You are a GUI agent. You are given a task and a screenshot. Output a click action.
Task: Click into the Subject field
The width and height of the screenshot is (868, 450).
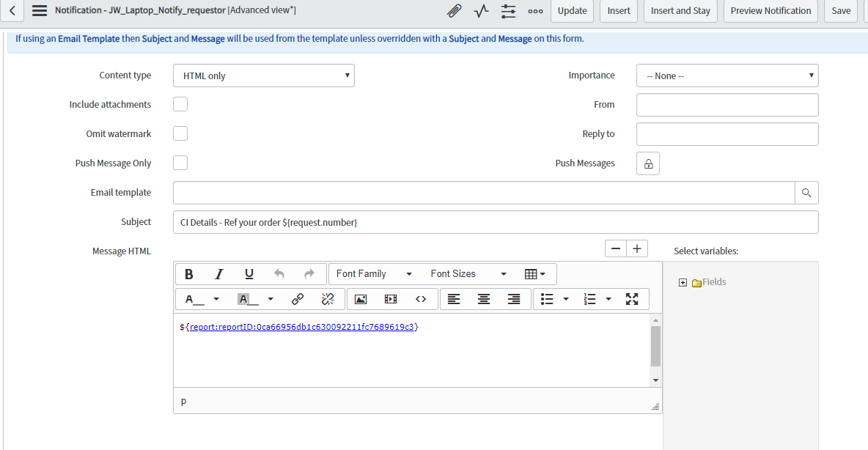496,223
